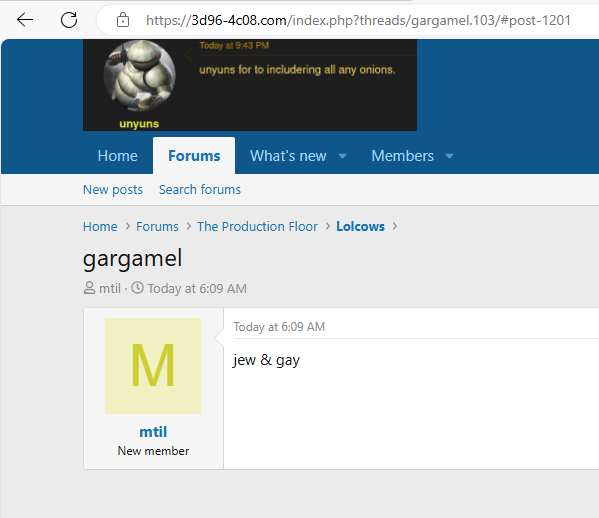
Task: Click the Forums breadcrumb link
Action: (x=157, y=227)
